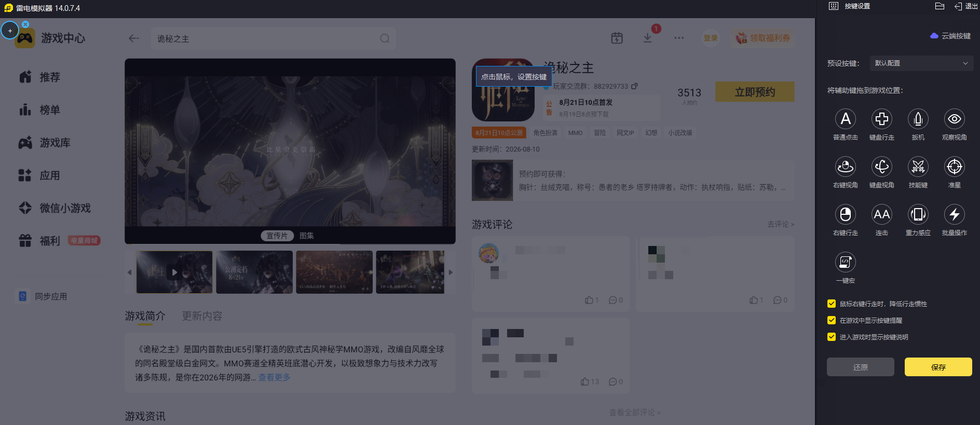Show next screenshots with right arrow

coord(451,272)
